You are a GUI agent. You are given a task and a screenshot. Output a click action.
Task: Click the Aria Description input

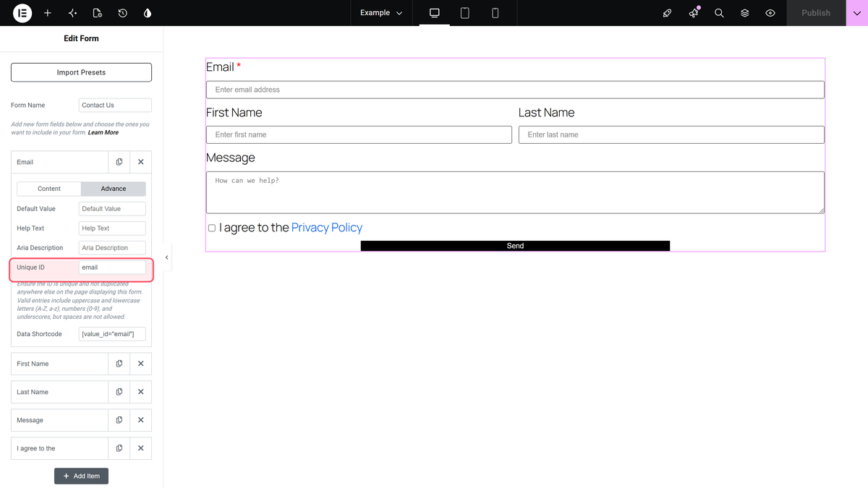pyautogui.click(x=112, y=248)
